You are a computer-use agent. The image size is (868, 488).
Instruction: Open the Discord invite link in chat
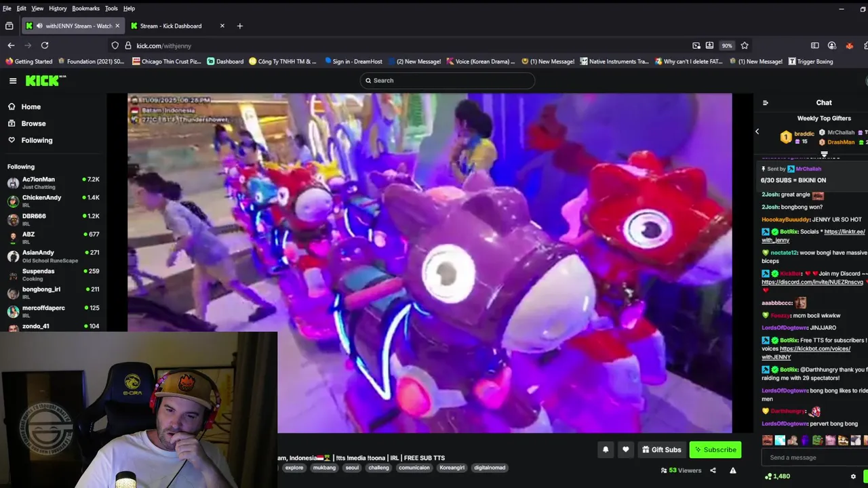(x=812, y=282)
